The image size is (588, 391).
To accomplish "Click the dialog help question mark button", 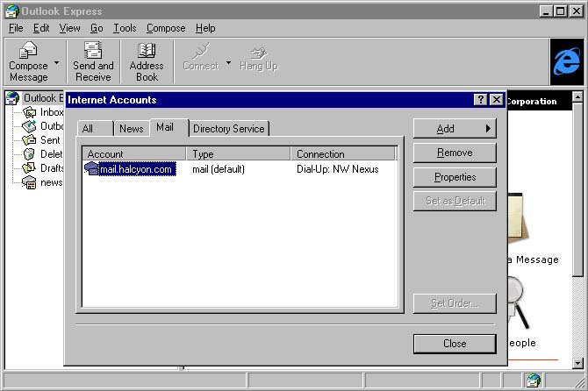I will click(481, 100).
